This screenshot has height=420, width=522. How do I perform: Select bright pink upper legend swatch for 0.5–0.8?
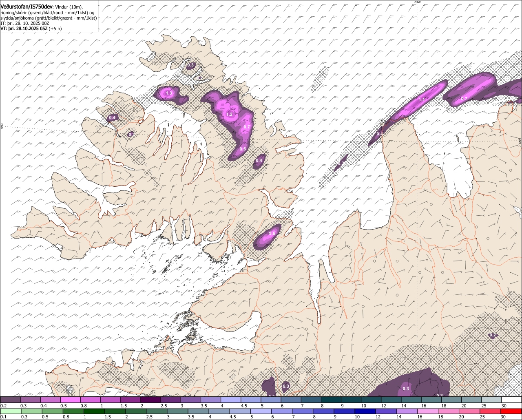coord(70,400)
